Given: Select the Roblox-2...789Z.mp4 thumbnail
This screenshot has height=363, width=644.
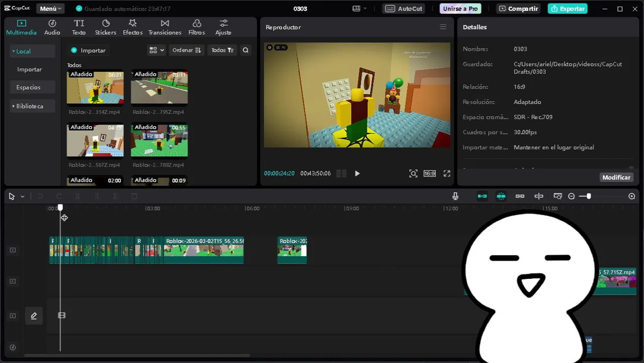Looking at the screenshot, I should tap(159, 140).
